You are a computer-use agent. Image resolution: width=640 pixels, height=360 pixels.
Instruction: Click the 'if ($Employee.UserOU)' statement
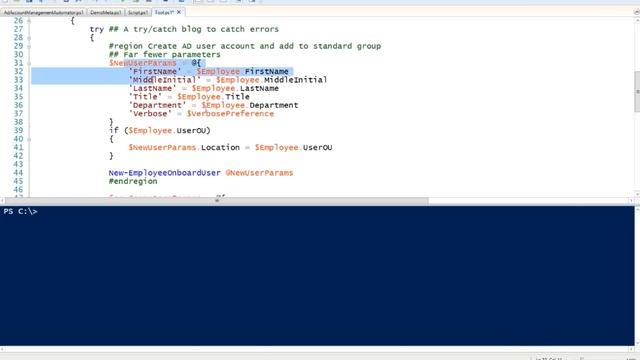point(160,131)
